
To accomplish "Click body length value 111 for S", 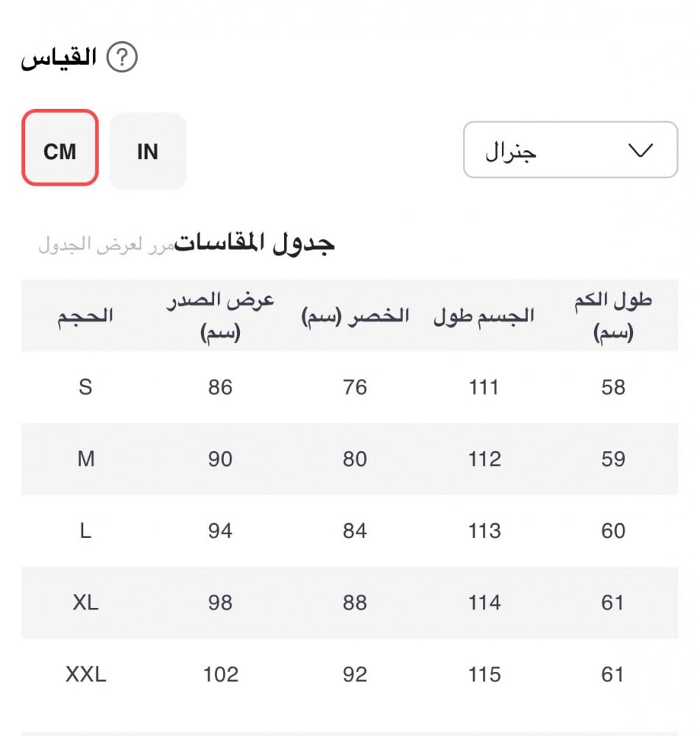I will tap(484, 387).
